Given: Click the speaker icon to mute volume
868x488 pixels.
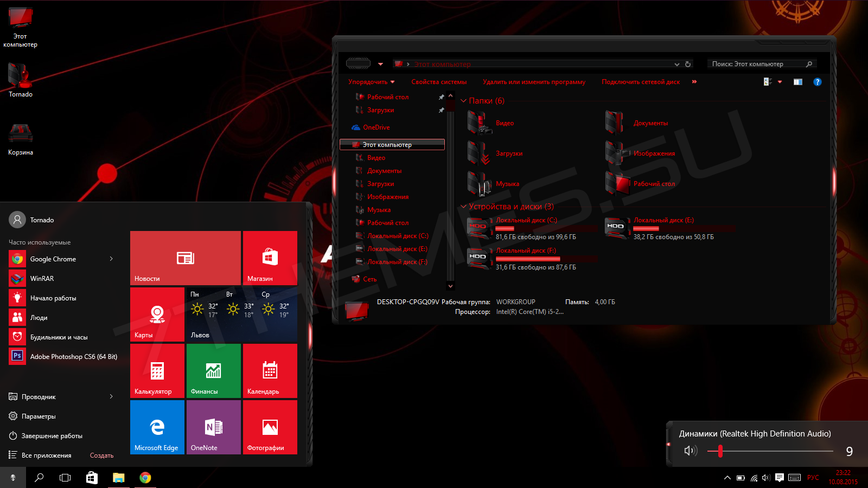Looking at the screenshot, I should (690, 450).
